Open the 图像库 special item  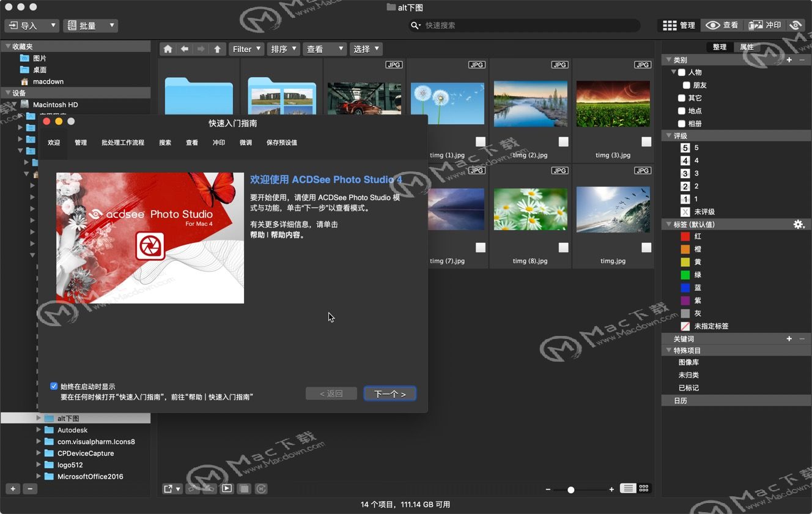click(x=688, y=362)
